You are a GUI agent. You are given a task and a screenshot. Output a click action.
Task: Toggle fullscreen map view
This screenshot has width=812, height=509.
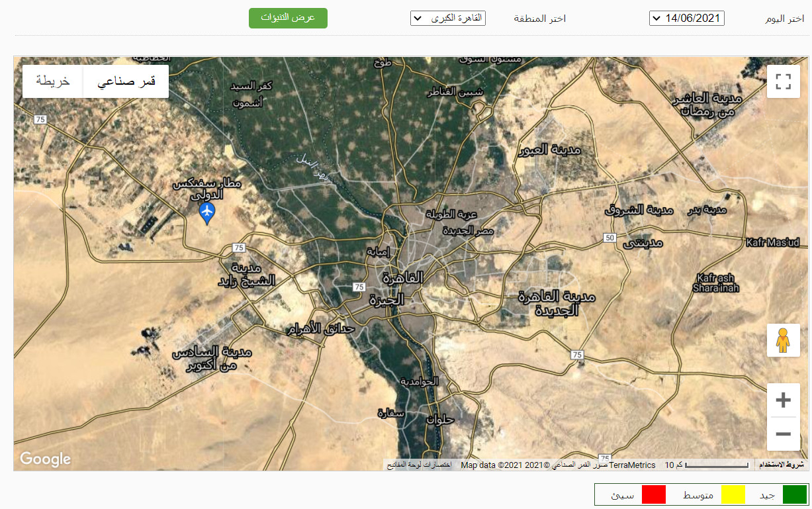783,82
